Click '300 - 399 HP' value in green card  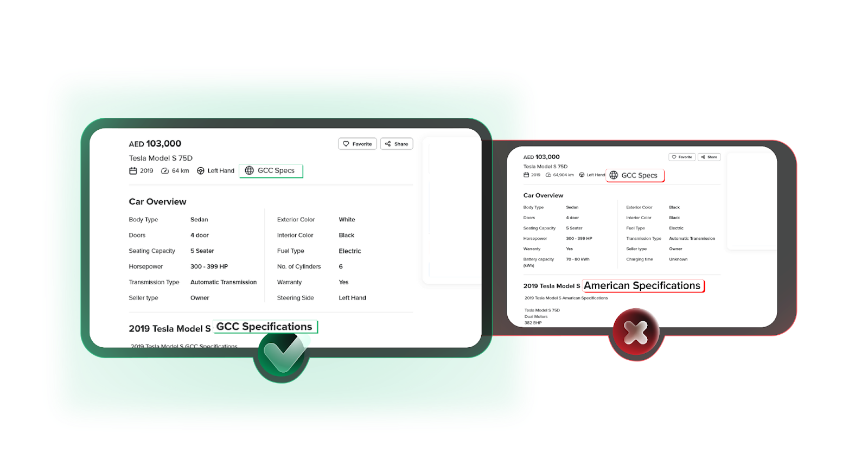[209, 266]
